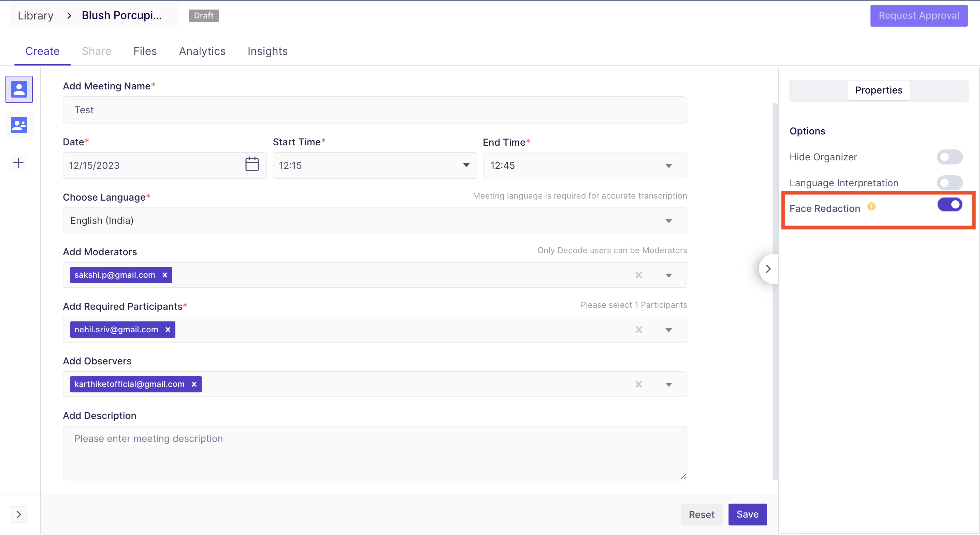Click the Options heading in Properties panel
980x535 pixels.
pos(807,131)
